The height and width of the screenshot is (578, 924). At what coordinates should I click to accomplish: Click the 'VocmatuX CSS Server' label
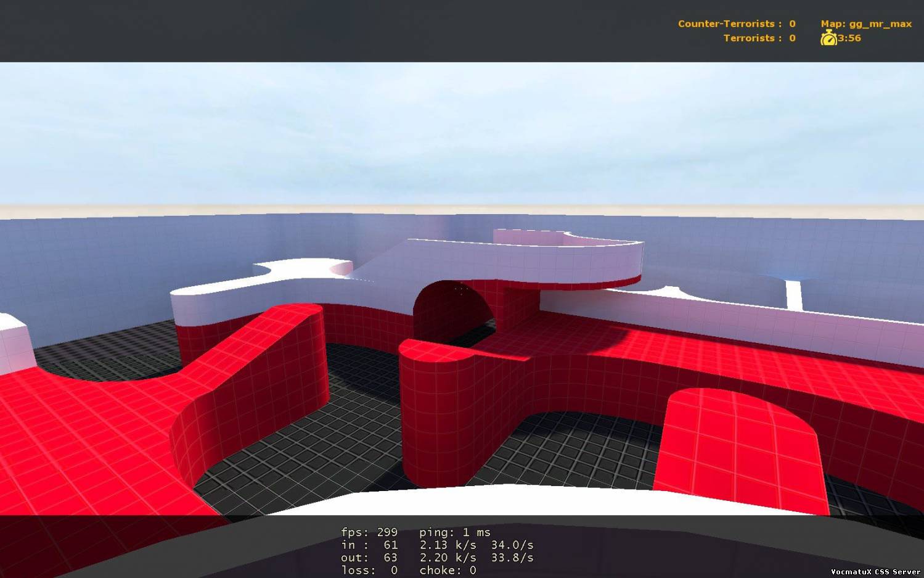[x=875, y=572]
